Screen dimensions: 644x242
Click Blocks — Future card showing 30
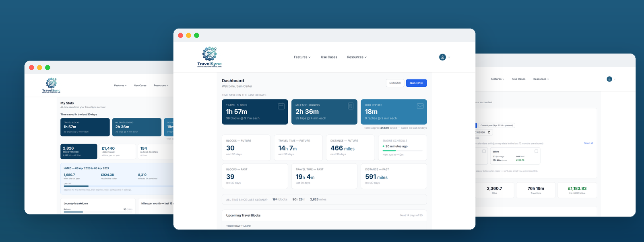tap(246, 148)
